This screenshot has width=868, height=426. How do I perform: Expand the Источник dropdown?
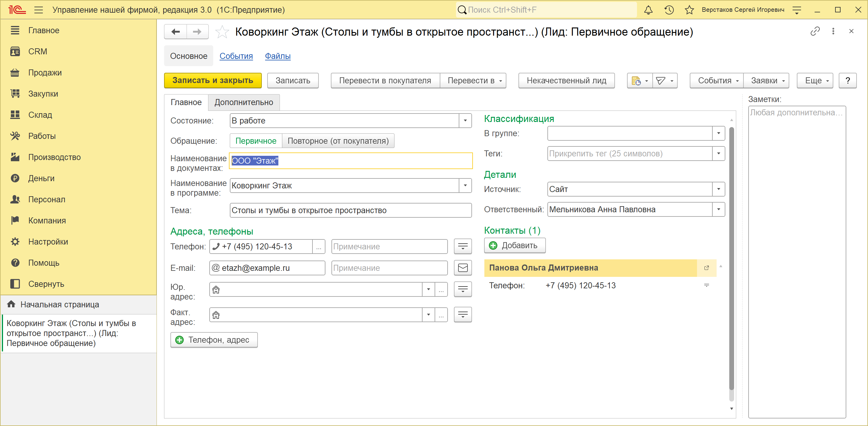click(718, 189)
